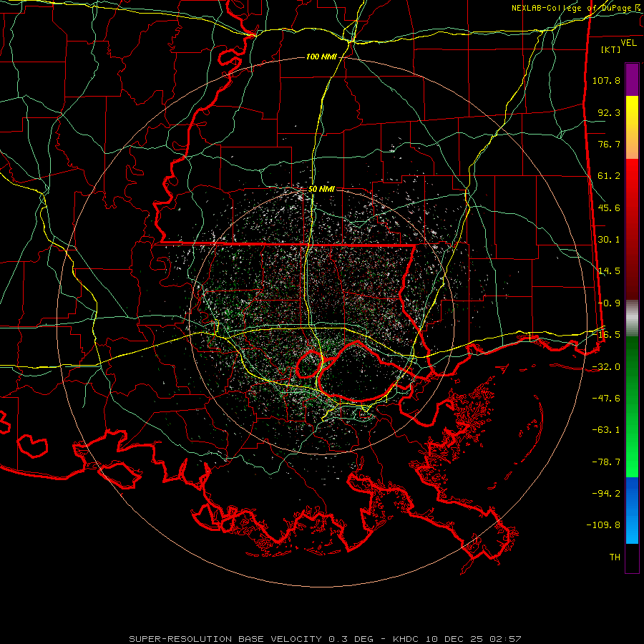Viewport: 644px width, 644px height.
Task: Click the -32.0 velocity scale value
Action: [x=606, y=367]
